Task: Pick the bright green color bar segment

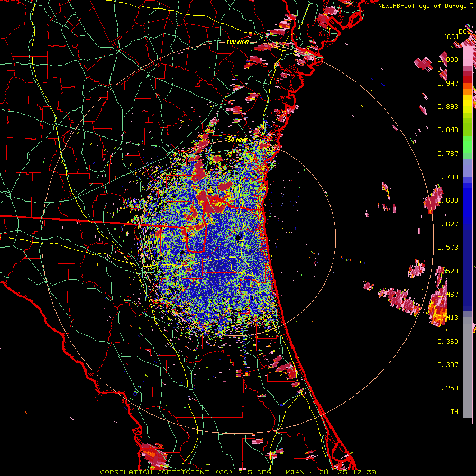Action: (x=467, y=145)
